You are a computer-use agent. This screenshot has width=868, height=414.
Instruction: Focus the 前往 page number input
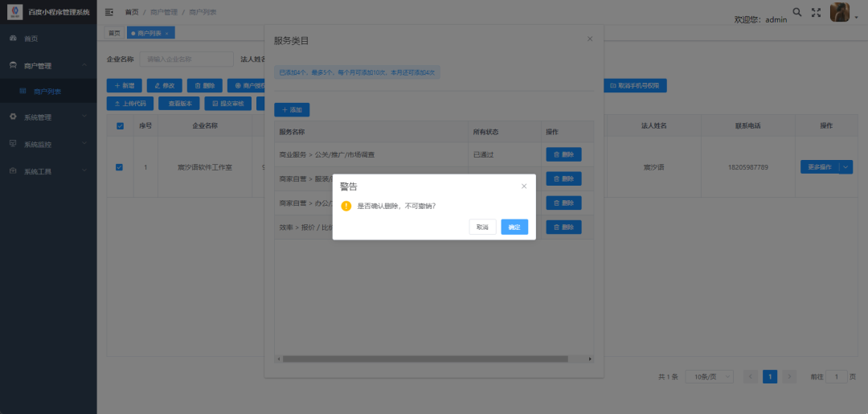click(x=837, y=376)
